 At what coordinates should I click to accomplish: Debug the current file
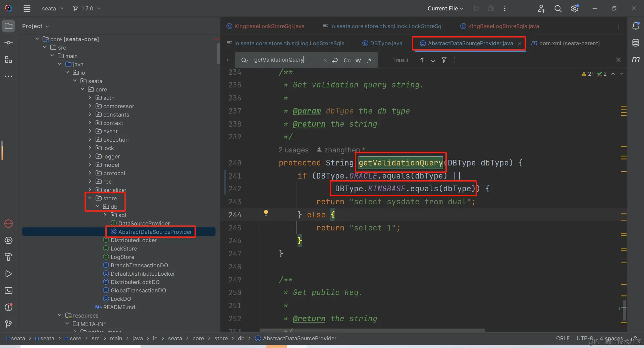click(491, 8)
